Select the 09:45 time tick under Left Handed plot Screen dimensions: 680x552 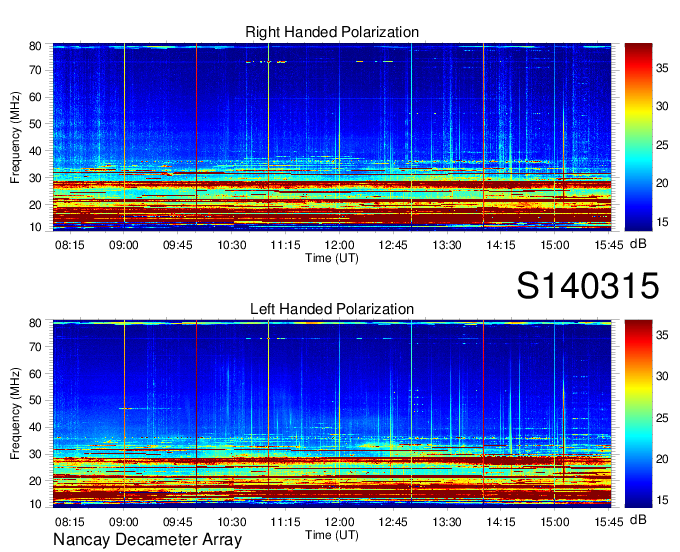pyautogui.click(x=177, y=522)
